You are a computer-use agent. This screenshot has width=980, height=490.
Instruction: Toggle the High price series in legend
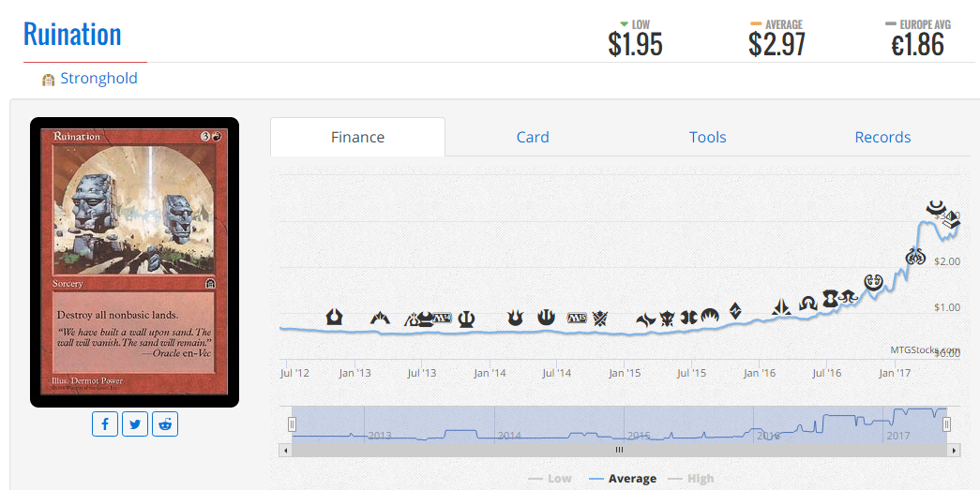(x=690, y=479)
